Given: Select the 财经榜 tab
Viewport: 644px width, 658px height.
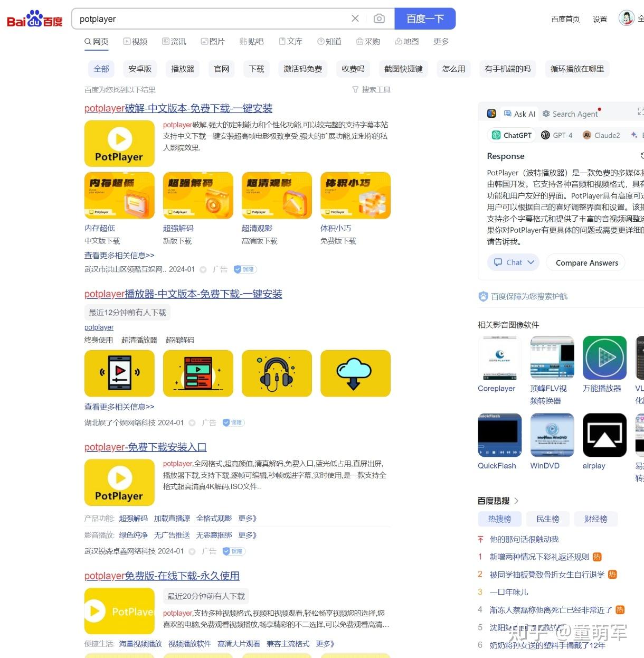Looking at the screenshot, I should pyautogui.click(x=595, y=519).
